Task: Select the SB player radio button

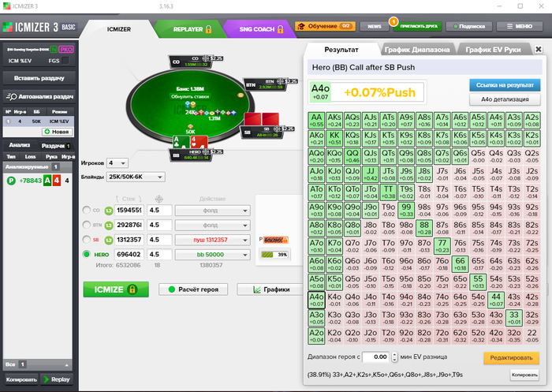Action: (x=86, y=240)
